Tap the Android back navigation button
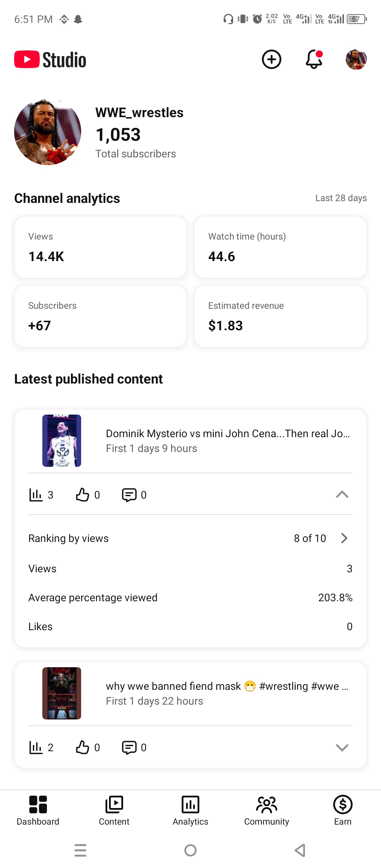Image resolution: width=381 pixels, height=868 pixels. pos(300,850)
